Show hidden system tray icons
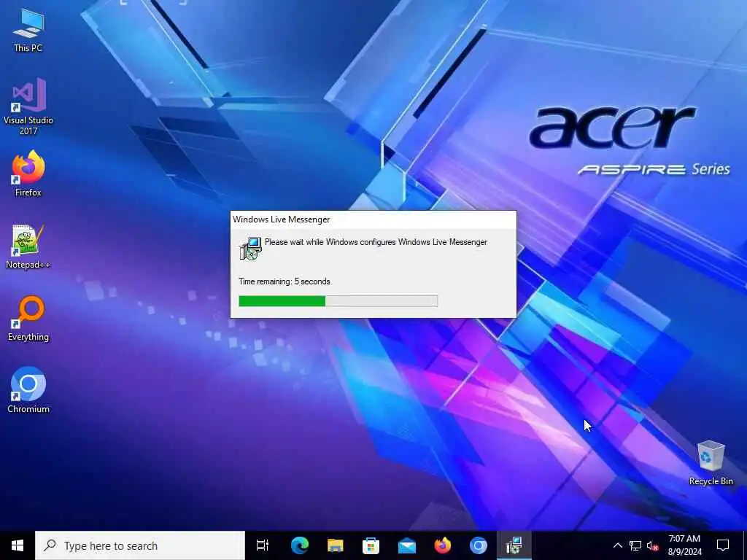Image resolution: width=747 pixels, height=560 pixels. [x=617, y=545]
